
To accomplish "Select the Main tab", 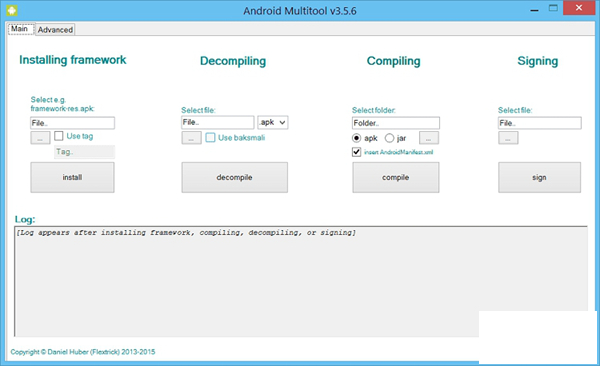I will [x=20, y=29].
